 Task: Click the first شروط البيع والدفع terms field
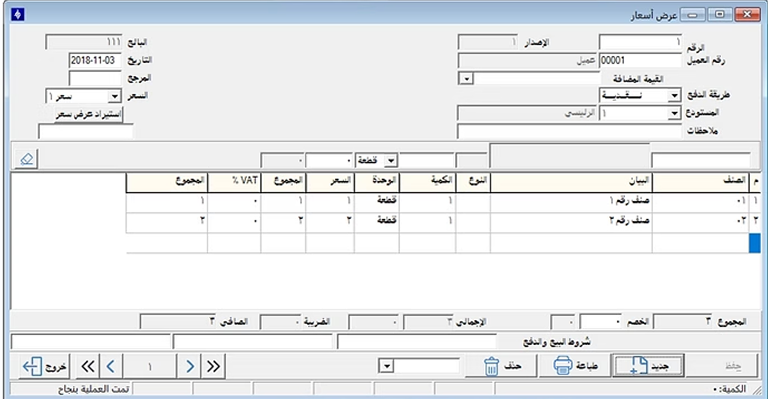(417, 342)
